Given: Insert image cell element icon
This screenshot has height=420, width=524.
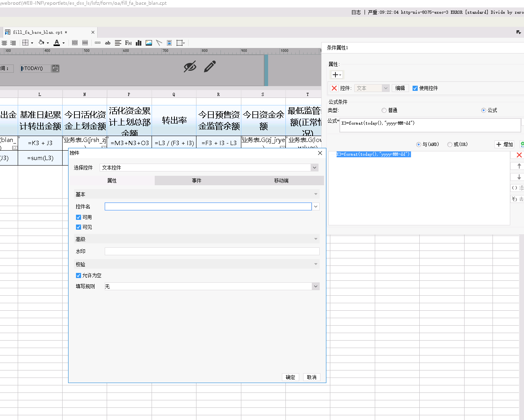Looking at the screenshot, I should pos(149,43).
